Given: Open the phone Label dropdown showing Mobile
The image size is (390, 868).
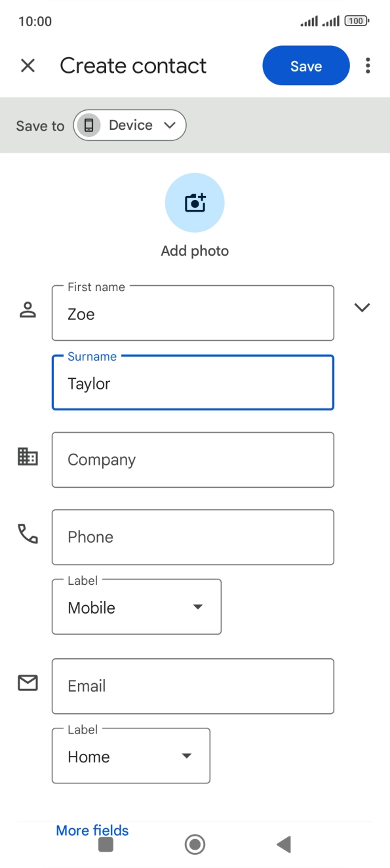Looking at the screenshot, I should 136,606.
